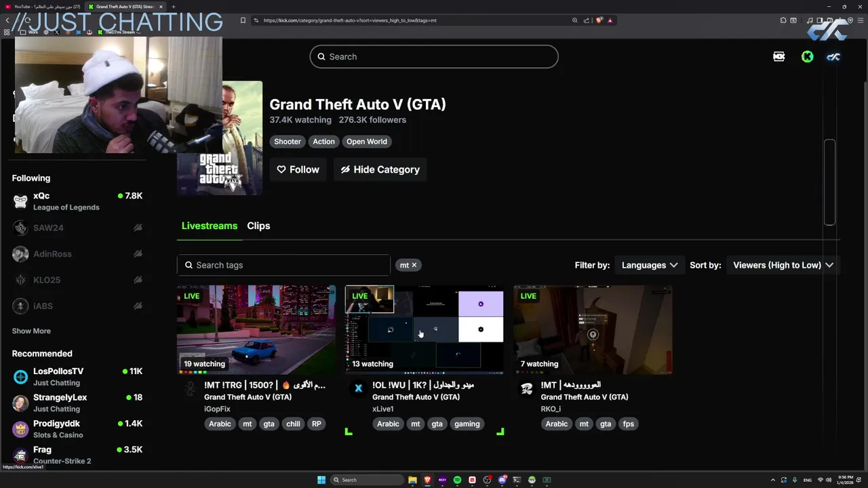Screen dimensions: 868x488
Task: Open xQc's channel avatar in Following
Action: [20, 201]
